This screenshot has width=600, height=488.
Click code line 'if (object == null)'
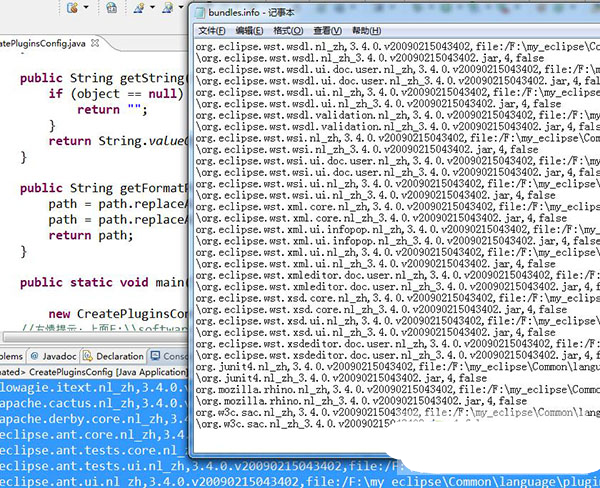point(116,94)
